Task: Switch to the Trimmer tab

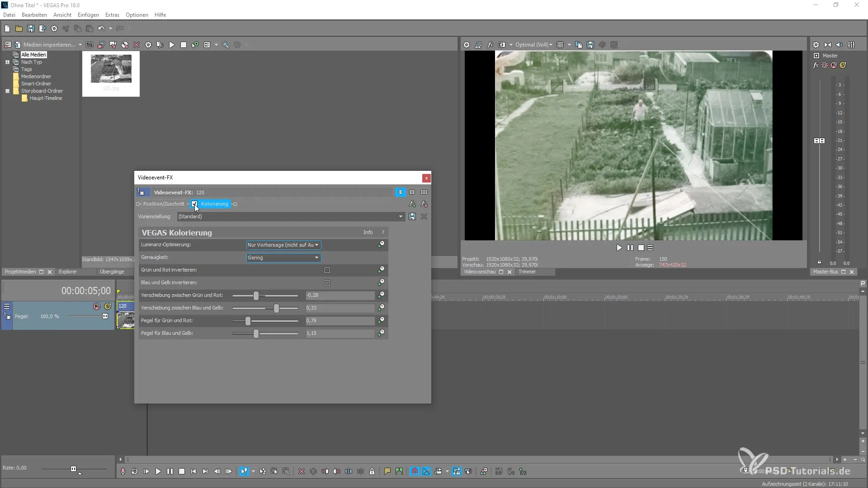Action: [x=527, y=272]
